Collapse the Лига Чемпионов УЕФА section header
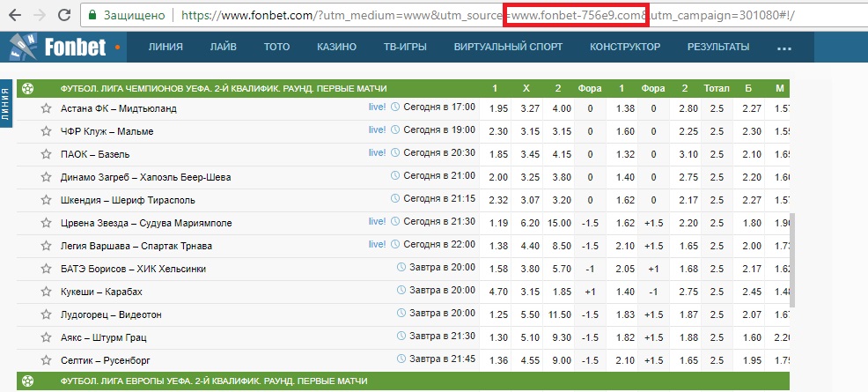This screenshot has height=392, width=868. (403, 89)
